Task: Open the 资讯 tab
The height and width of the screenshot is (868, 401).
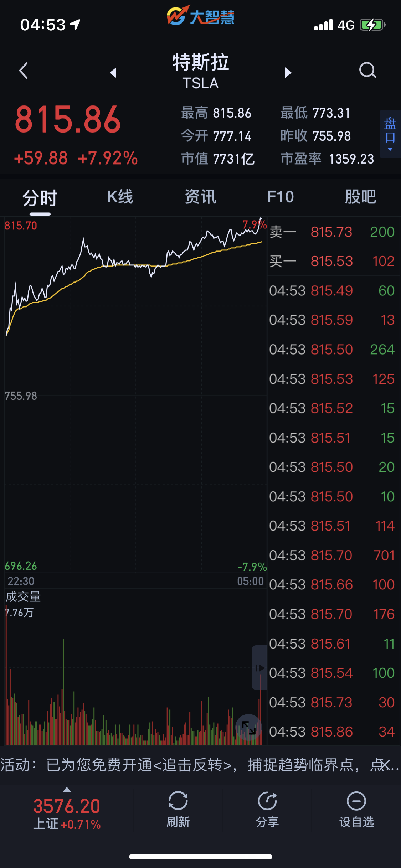Action: point(200,197)
